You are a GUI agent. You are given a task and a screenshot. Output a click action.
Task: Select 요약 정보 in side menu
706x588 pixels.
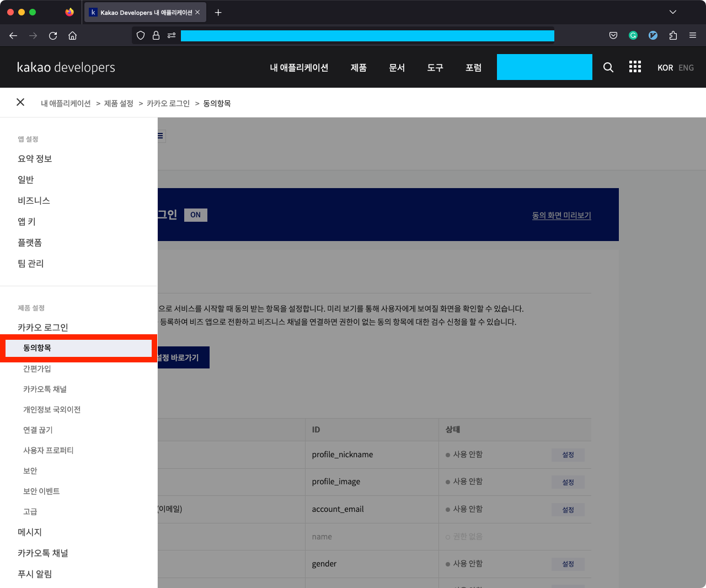(35, 159)
